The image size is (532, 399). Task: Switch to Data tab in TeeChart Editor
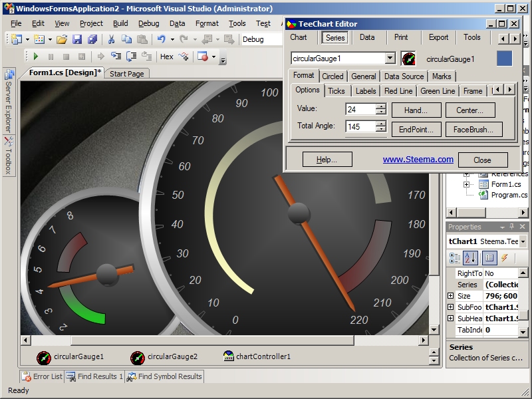(x=367, y=37)
